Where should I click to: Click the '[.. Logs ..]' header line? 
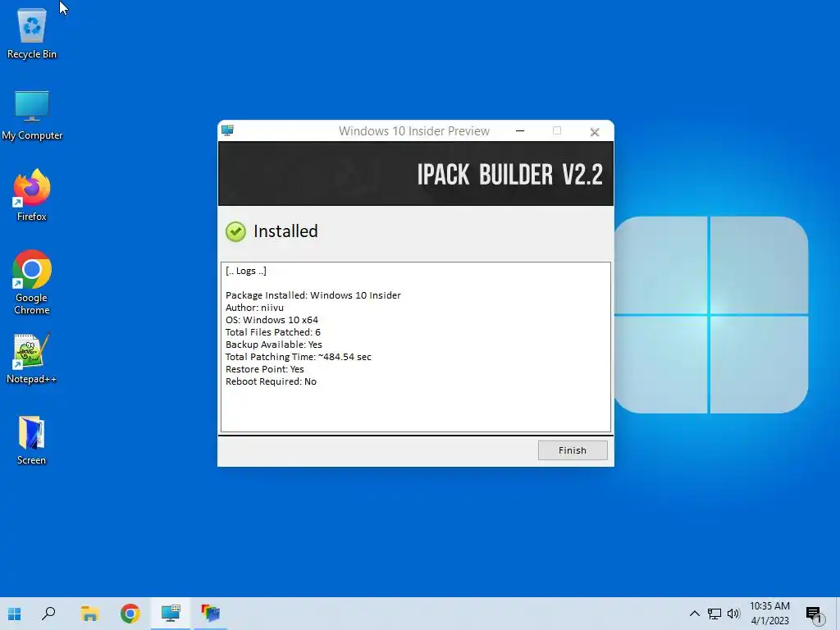(246, 271)
